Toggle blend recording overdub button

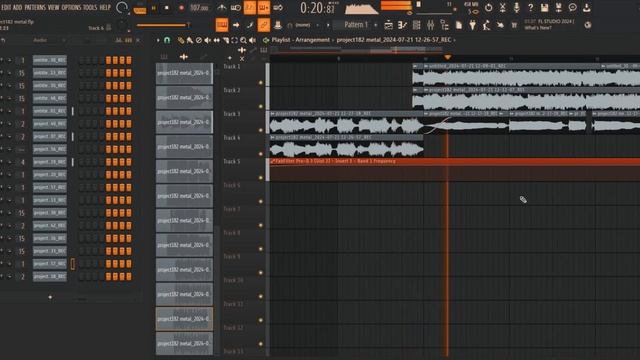[x=264, y=7]
